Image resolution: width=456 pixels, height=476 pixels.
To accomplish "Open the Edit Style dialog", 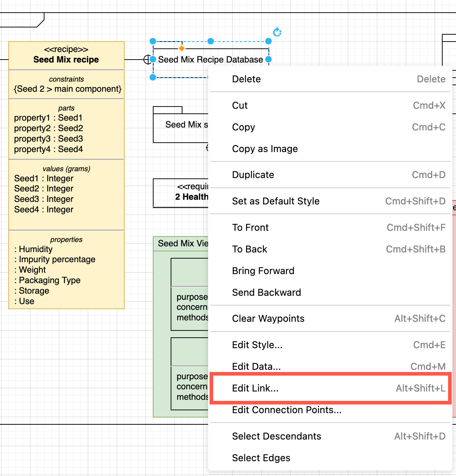I will (x=257, y=345).
